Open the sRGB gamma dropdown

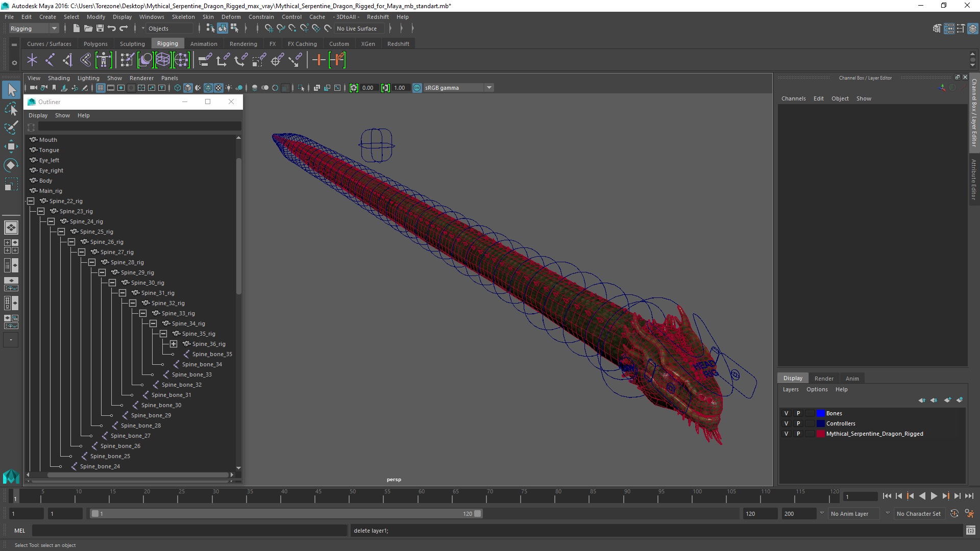(x=489, y=88)
